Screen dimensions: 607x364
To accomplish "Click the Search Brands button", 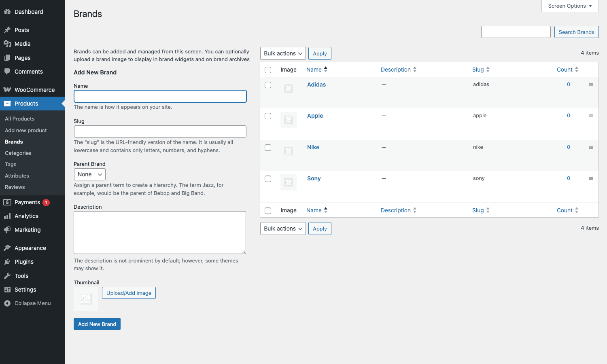I will coord(577,32).
